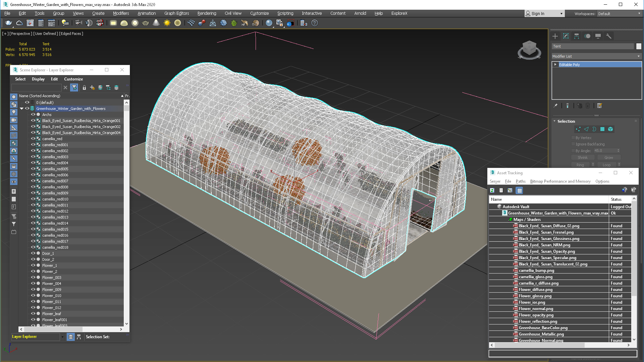The image size is (644, 362).
Task: Click the red camera icon in toolbar
Action: tap(100, 23)
